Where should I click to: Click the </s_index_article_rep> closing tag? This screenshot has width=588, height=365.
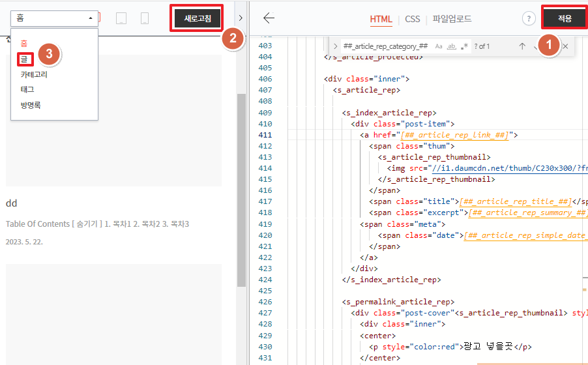pyautogui.click(x=392, y=280)
